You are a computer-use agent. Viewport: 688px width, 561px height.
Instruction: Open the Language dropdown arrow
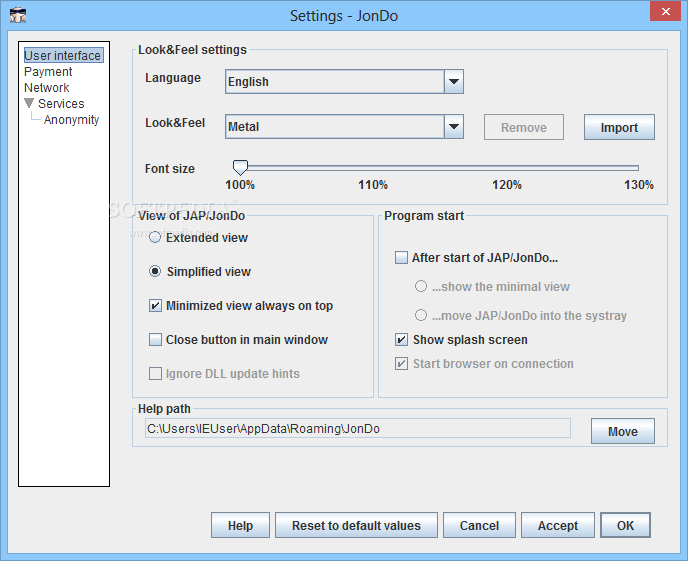(454, 82)
